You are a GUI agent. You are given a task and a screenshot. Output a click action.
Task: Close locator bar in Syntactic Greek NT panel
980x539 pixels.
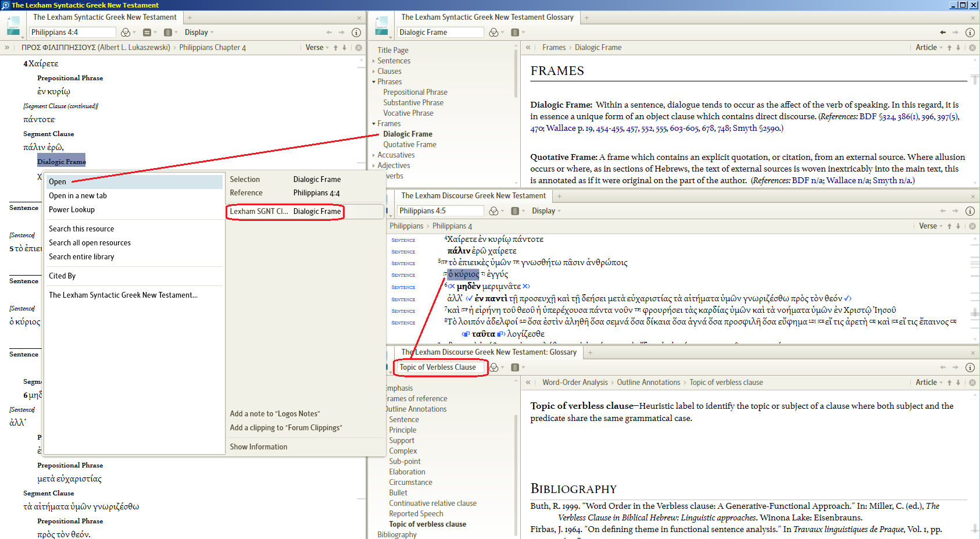click(359, 48)
